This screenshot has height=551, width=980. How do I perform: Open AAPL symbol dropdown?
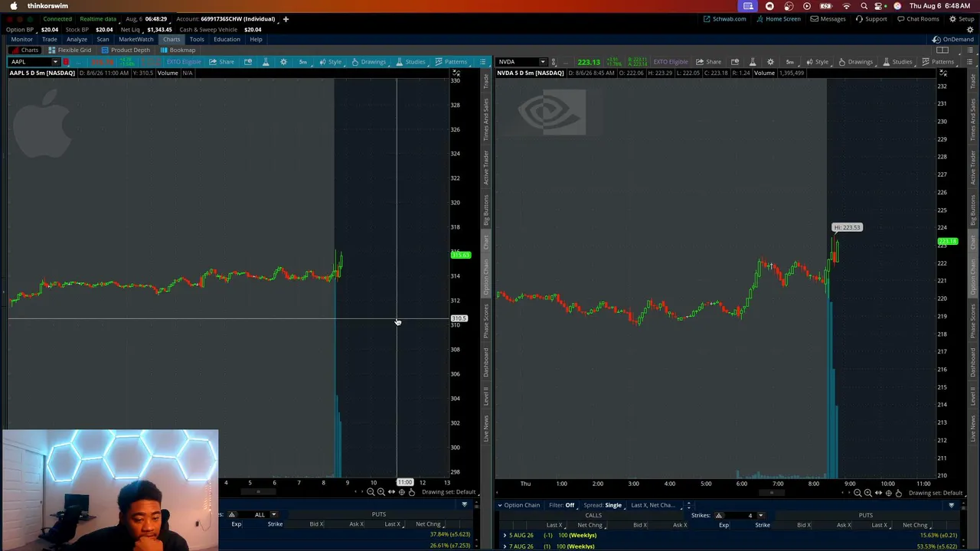[55, 61]
